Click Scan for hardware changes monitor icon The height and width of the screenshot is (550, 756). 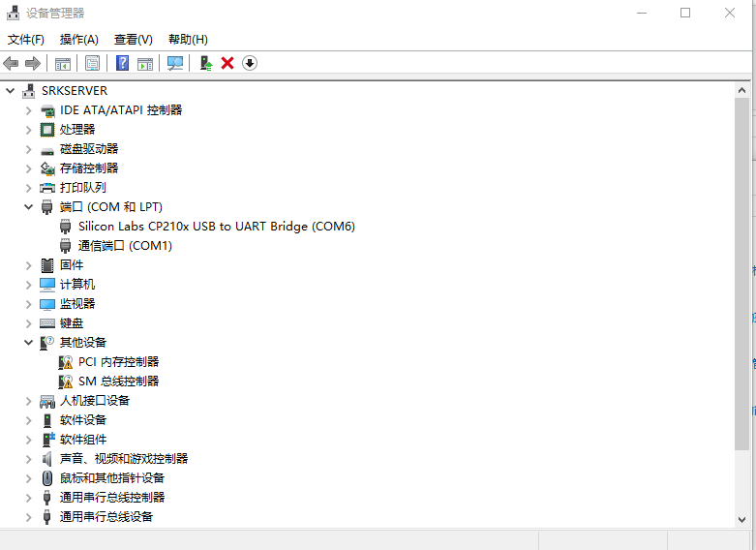175,63
